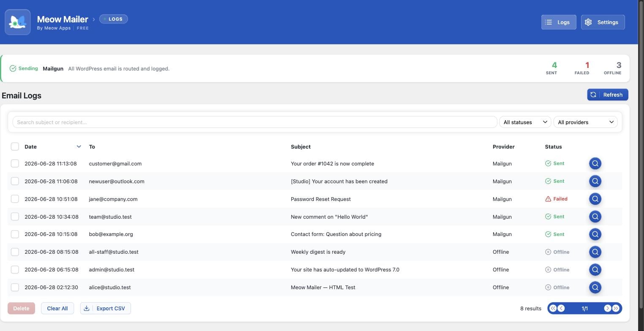Click the Delete button

[x=21, y=308]
